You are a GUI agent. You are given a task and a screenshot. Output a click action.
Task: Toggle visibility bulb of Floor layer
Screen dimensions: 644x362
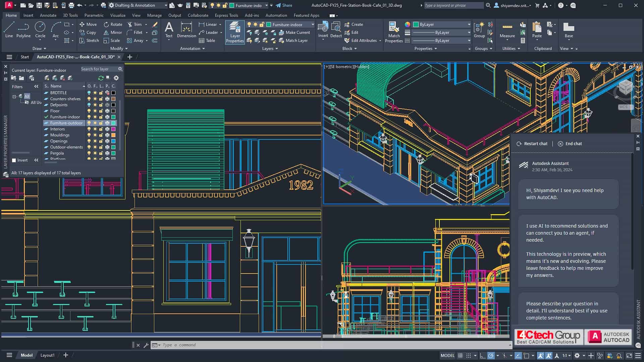pos(89,111)
